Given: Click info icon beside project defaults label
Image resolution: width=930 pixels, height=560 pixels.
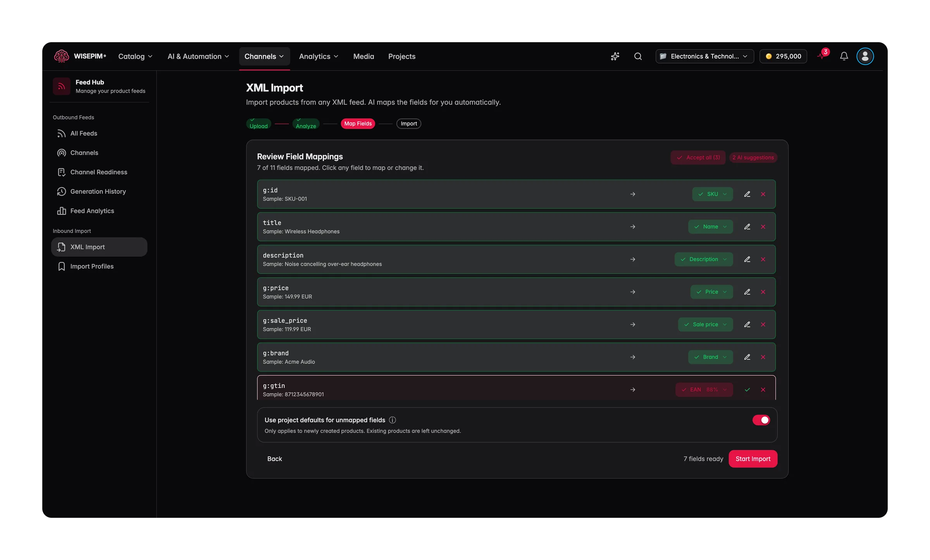Looking at the screenshot, I should [392, 420].
